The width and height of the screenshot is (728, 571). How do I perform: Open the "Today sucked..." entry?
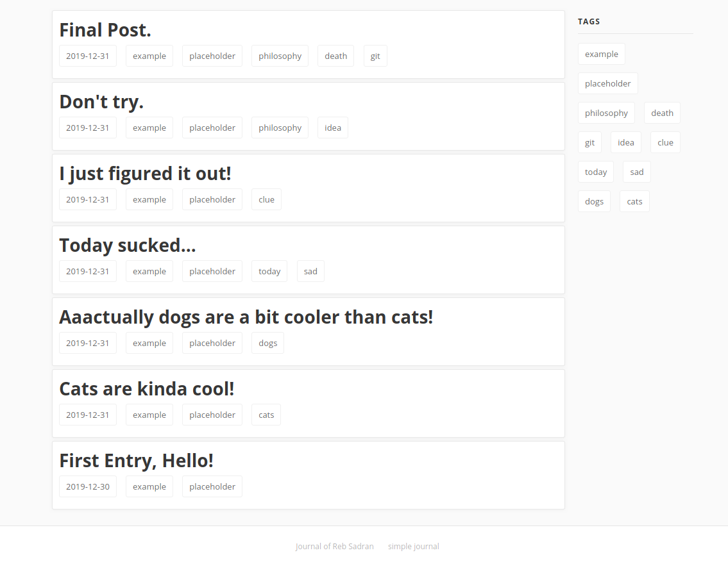coord(127,245)
